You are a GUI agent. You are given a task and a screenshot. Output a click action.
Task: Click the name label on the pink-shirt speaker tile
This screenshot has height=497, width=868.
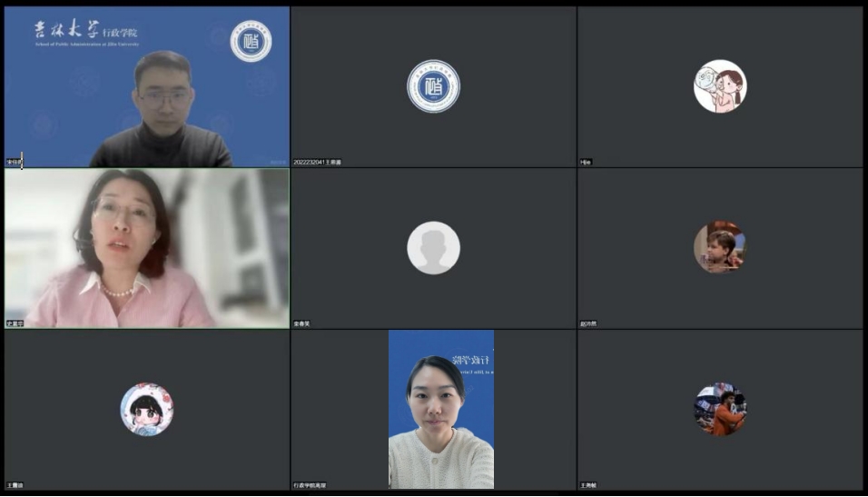click(15, 323)
